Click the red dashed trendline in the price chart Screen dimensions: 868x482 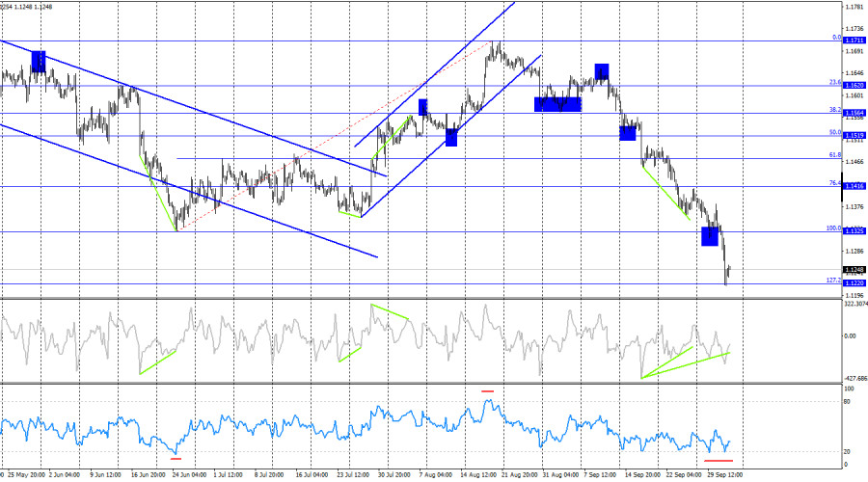334,136
